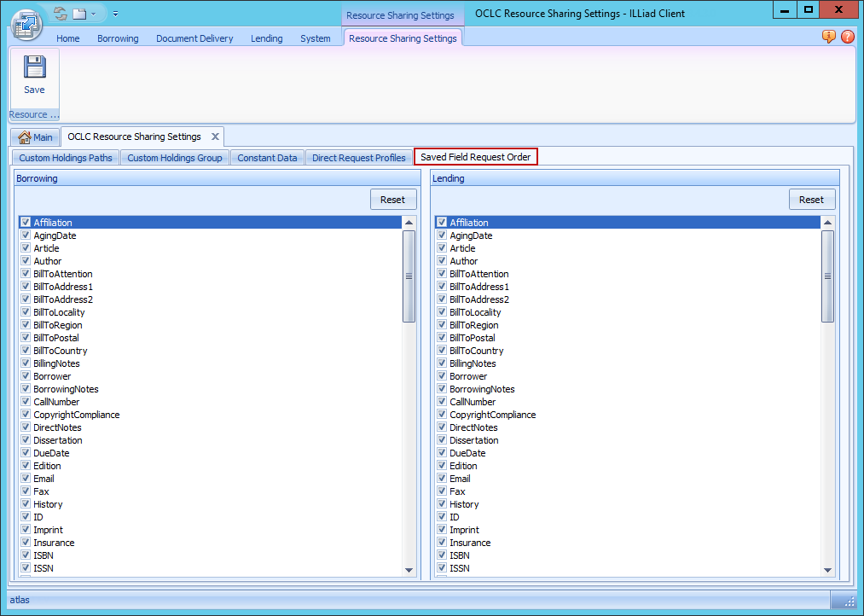Viewport: 864px width, 616px height.
Task: Click Reset in the Borrowing panel
Action: coord(392,199)
